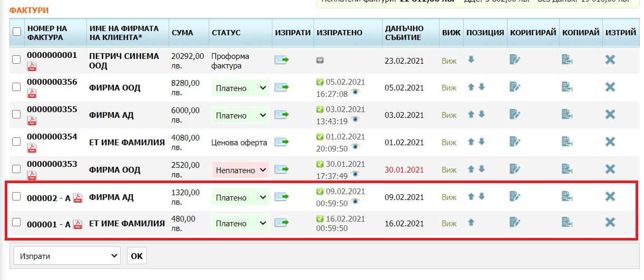The image size is (644, 280).
Task: Open Неплатено status dropdown for invoice 0000000353
Action: (240, 170)
